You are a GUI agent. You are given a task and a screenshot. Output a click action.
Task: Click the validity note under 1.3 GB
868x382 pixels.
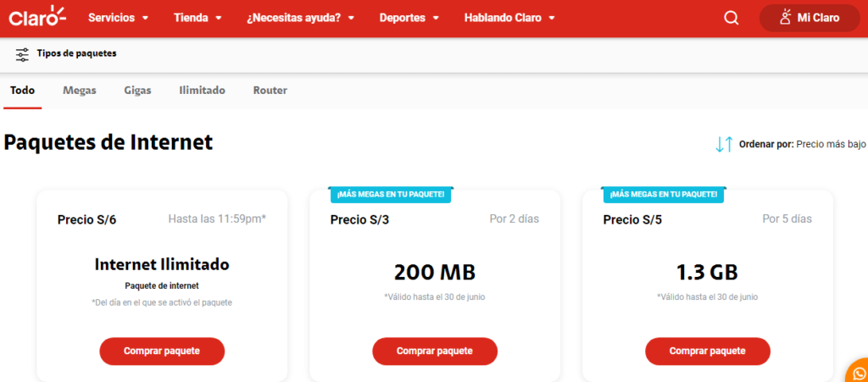point(708,296)
